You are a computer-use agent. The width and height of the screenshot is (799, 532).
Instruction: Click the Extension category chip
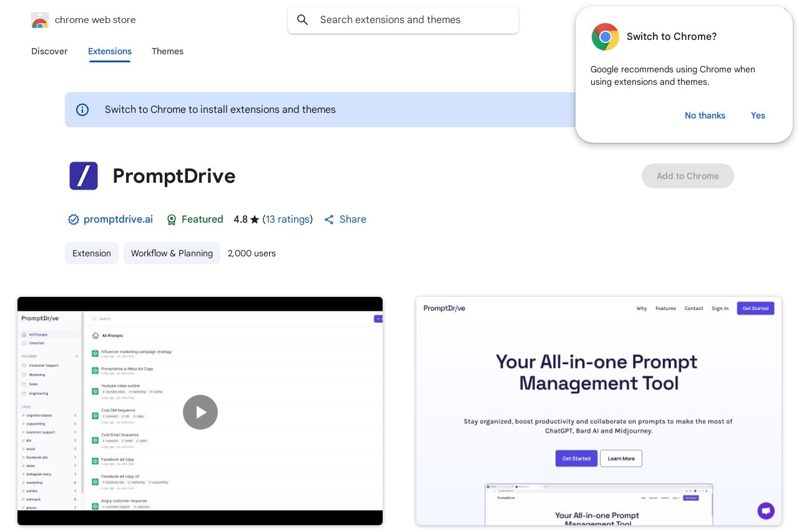[92, 253]
